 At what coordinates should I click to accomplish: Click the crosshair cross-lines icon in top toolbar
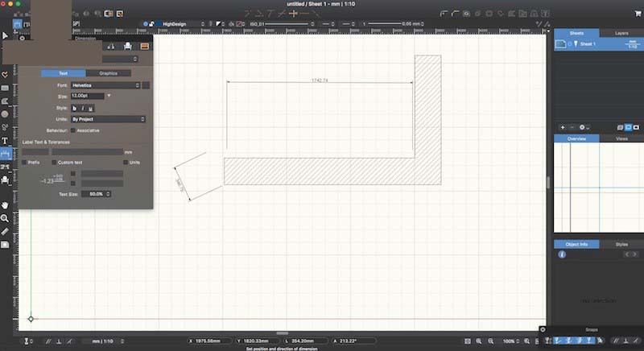293,14
